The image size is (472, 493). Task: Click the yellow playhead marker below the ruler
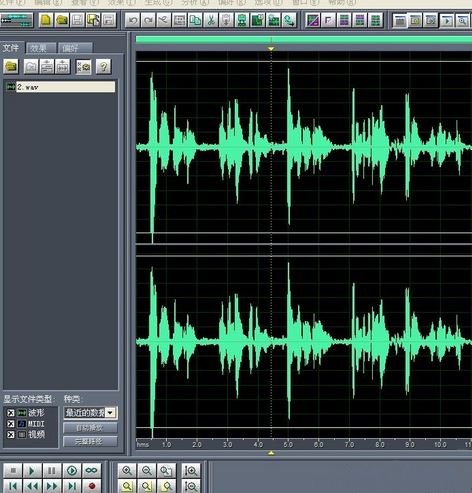[271, 453]
